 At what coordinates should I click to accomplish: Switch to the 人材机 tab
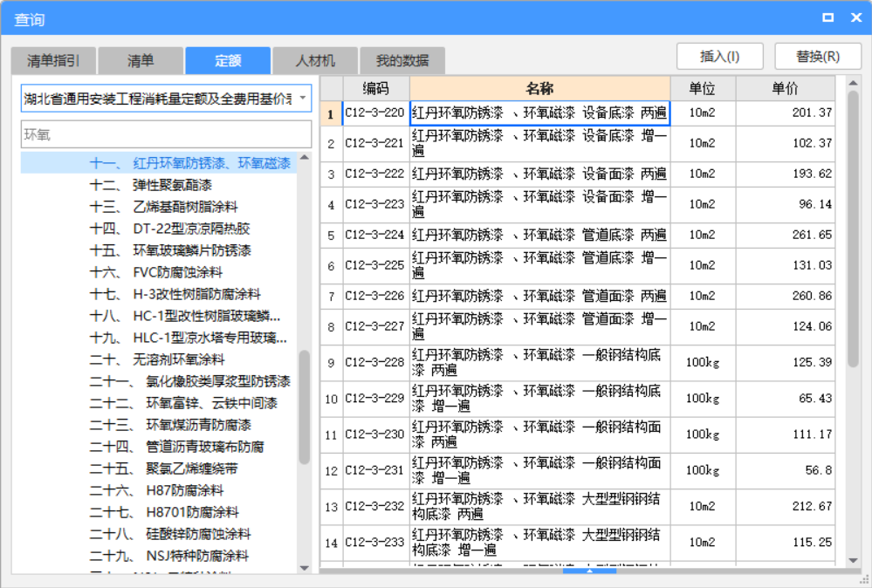[315, 60]
